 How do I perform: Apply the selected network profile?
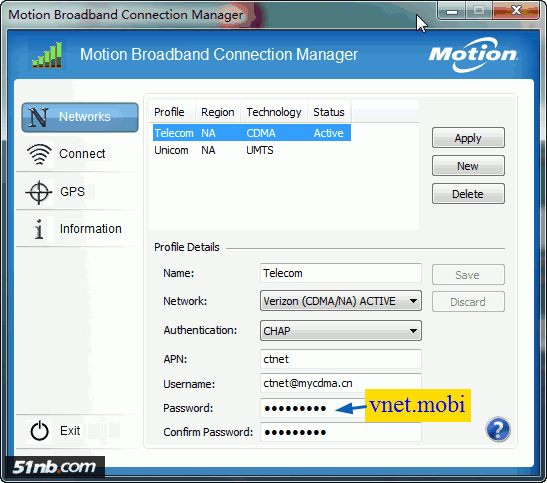[468, 138]
